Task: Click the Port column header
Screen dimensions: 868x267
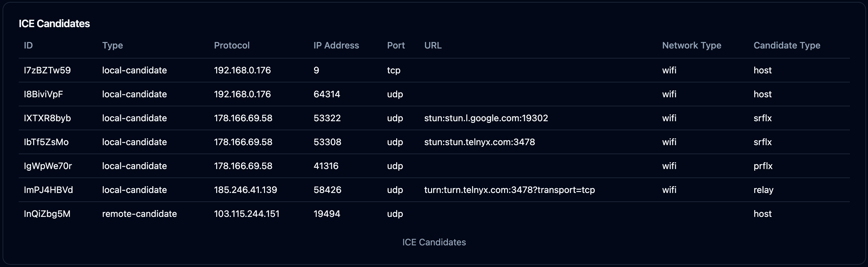Action: click(x=396, y=45)
